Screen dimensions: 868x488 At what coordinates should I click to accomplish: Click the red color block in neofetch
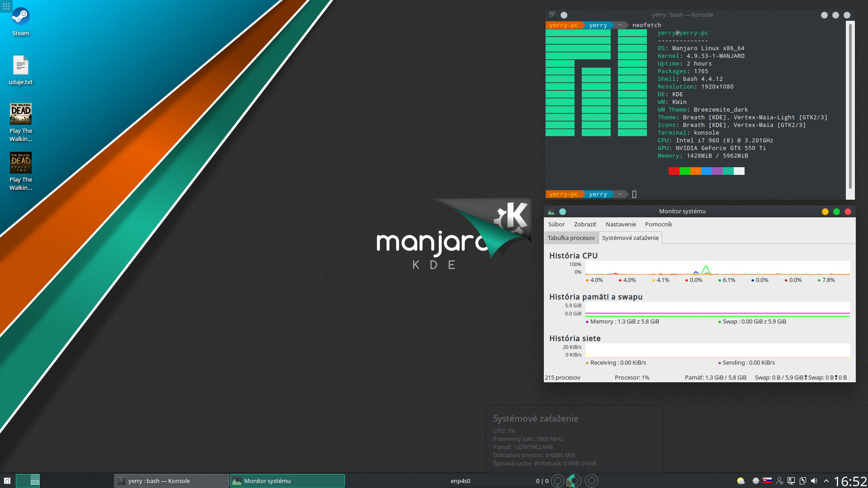(x=674, y=171)
